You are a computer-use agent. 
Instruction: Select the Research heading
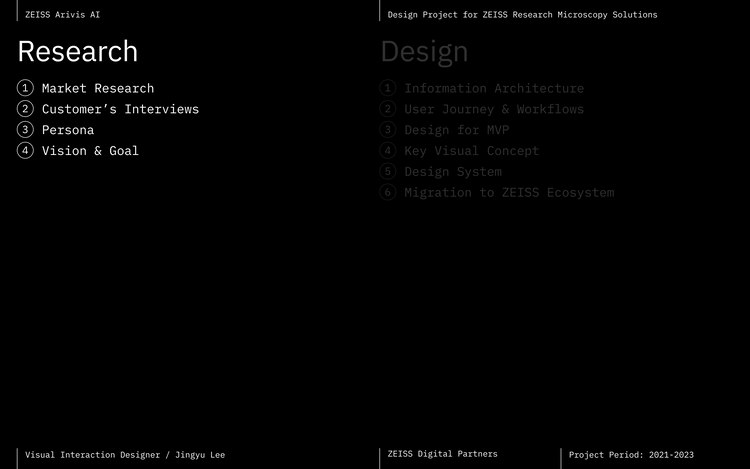77,51
